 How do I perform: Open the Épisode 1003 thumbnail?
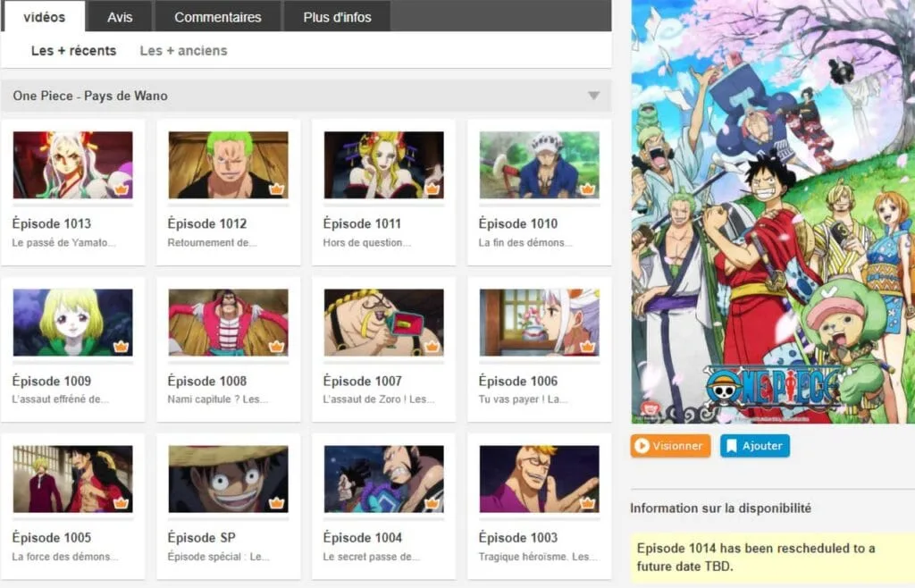(539, 479)
